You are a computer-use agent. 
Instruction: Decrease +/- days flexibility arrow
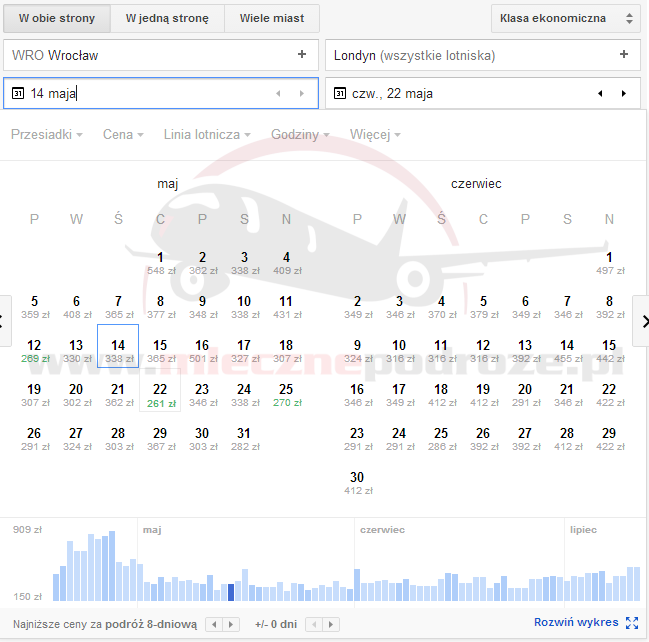click(x=314, y=624)
